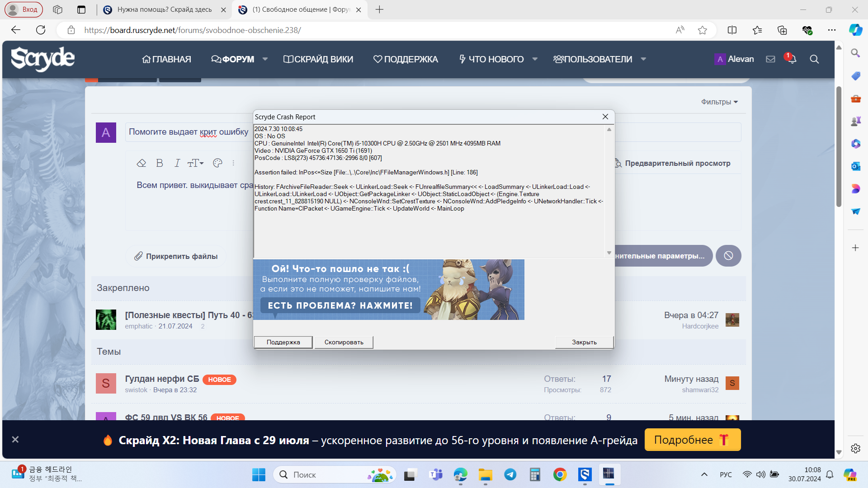Expand the Фильтры dropdown
868x488 pixels.
click(719, 102)
